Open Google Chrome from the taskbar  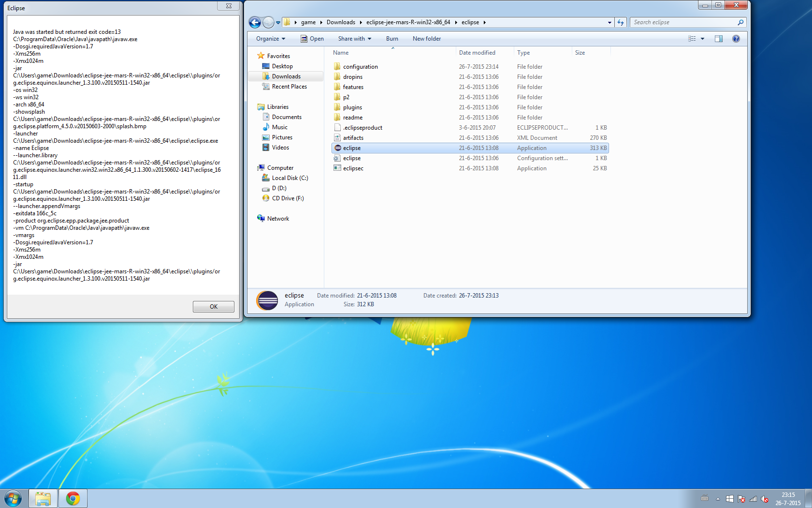pyautogui.click(x=73, y=498)
